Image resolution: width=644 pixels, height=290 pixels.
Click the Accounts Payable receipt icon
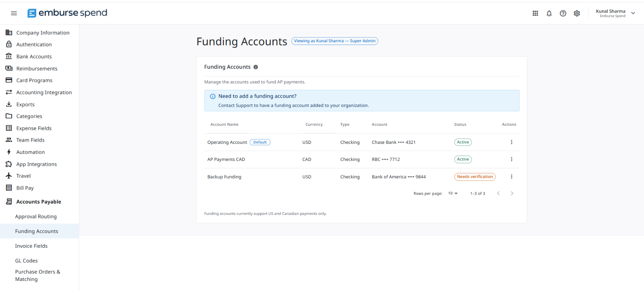coord(9,202)
